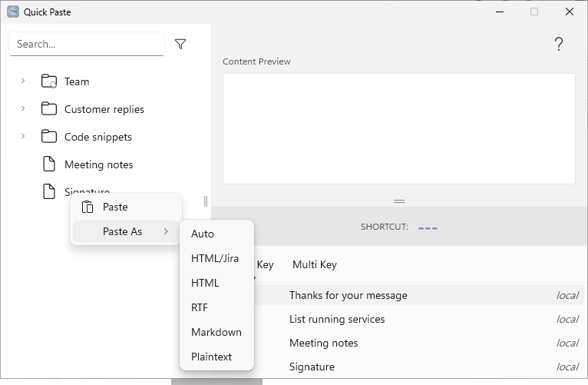Click inside the Content Preview box
The image size is (588, 385).
pyautogui.click(x=398, y=128)
